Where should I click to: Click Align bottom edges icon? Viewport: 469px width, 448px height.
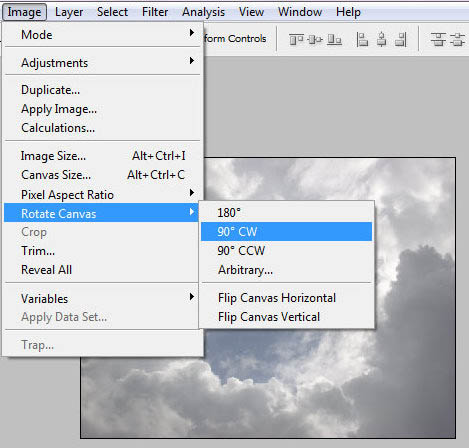click(334, 40)
